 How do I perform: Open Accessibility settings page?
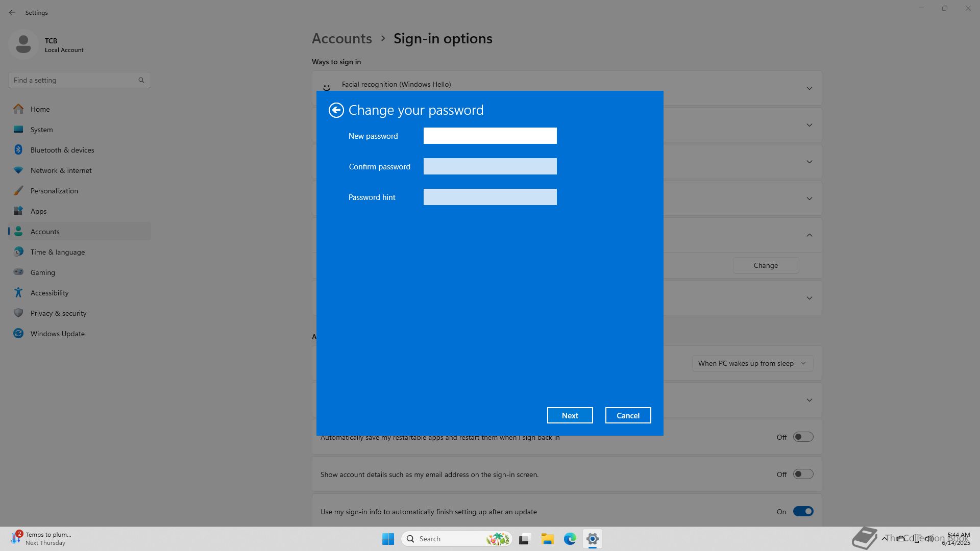pyautogui.click(x=49, y=293)
